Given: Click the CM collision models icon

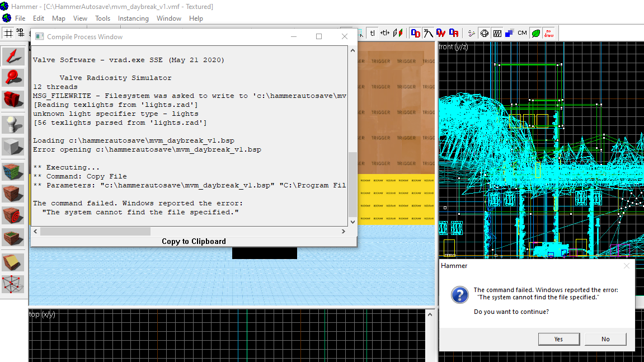Looking at the screenshot, I should (x=522, y=33).
